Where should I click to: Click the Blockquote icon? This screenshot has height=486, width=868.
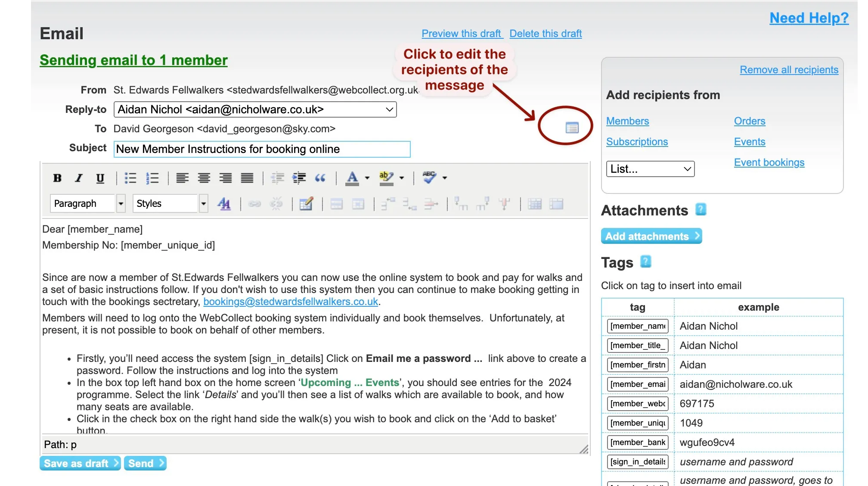[321, 178]
